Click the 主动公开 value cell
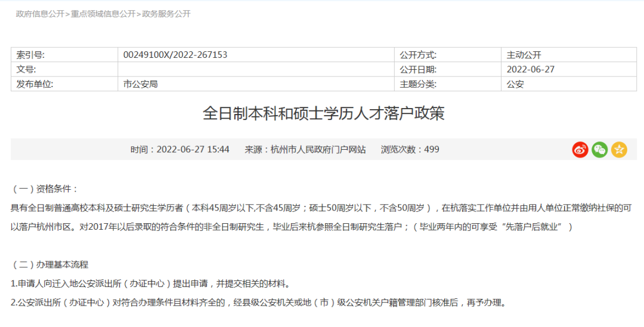The height and width of the screenshot is (327, 644). coord(569,55)
